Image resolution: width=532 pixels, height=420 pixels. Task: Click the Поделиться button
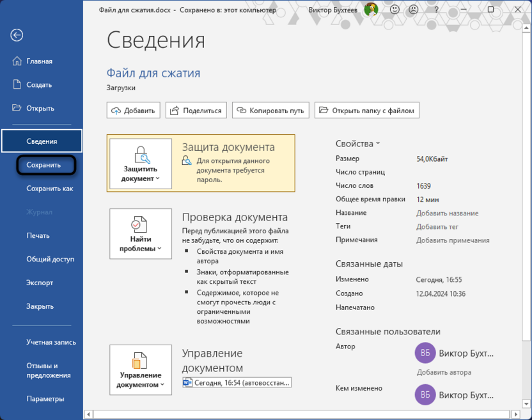[x=196, y=110]
